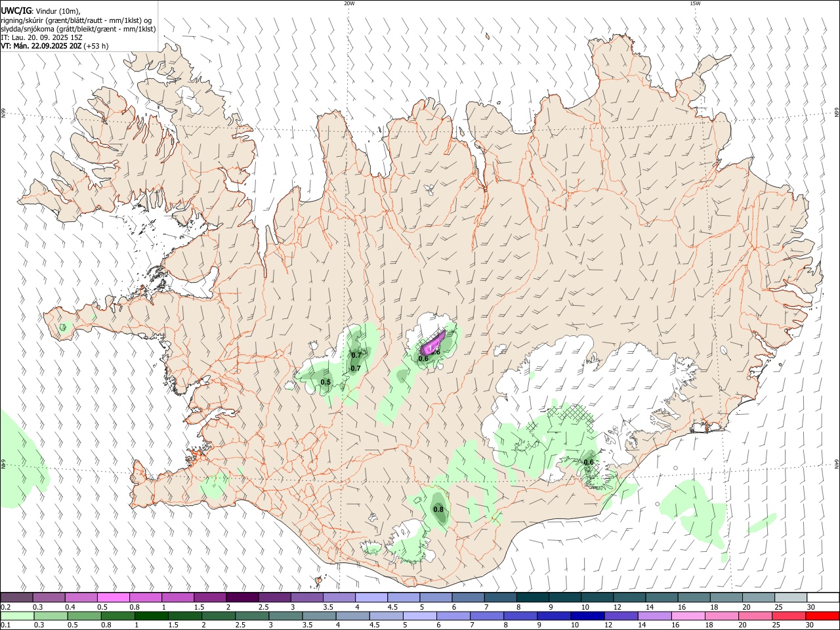This screenshot has height=630, width=840.
Task: Click the light grey 25 snow legend swatch
Action: click(791, 598)
